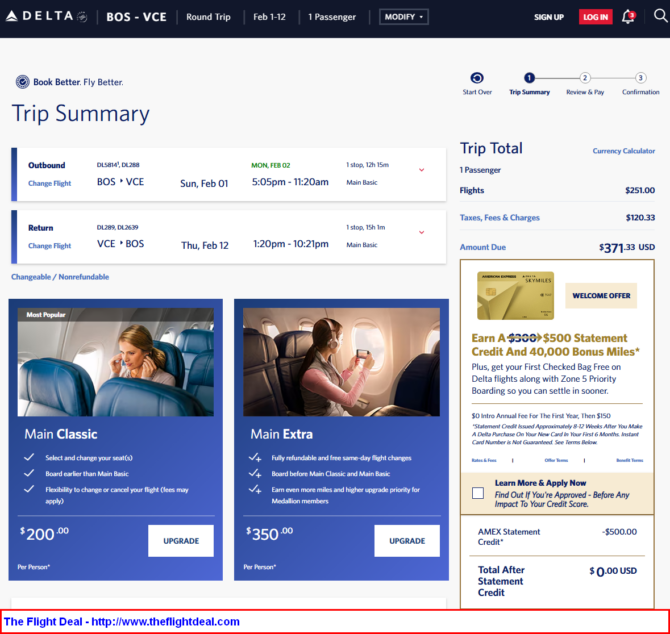Click SIGN UP in the header
This screenshot has width=670, height=634.
[x=548, y=17]
